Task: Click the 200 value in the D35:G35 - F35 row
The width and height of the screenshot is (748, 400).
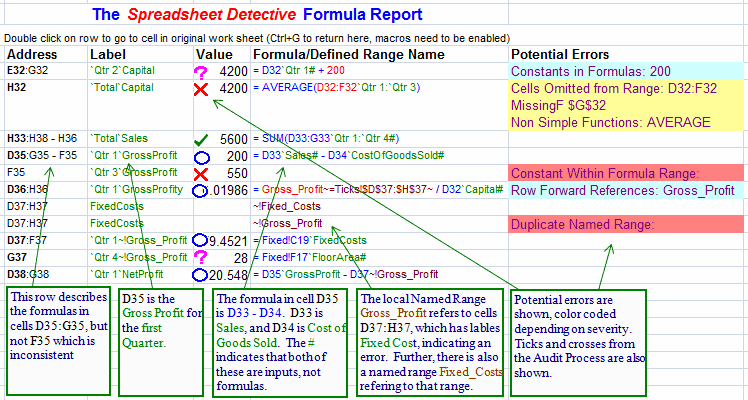Action: click(x=238, y=157)
